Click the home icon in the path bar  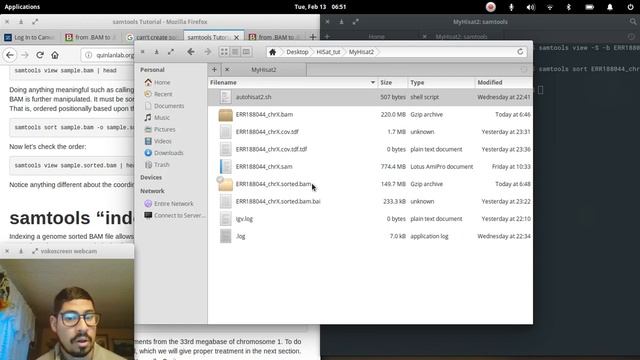coord(273,52)
